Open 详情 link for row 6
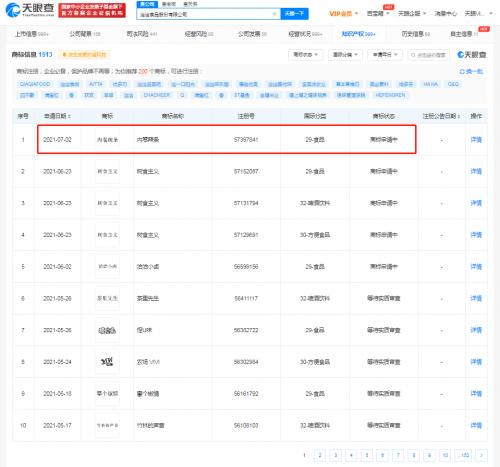 pyautogui.click(x=476, y=298)
